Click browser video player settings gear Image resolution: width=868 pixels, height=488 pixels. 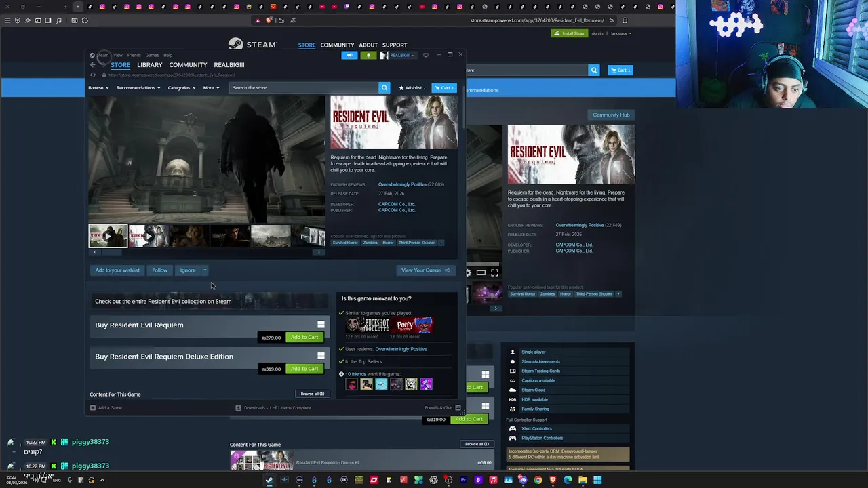[x=468, y=272]
